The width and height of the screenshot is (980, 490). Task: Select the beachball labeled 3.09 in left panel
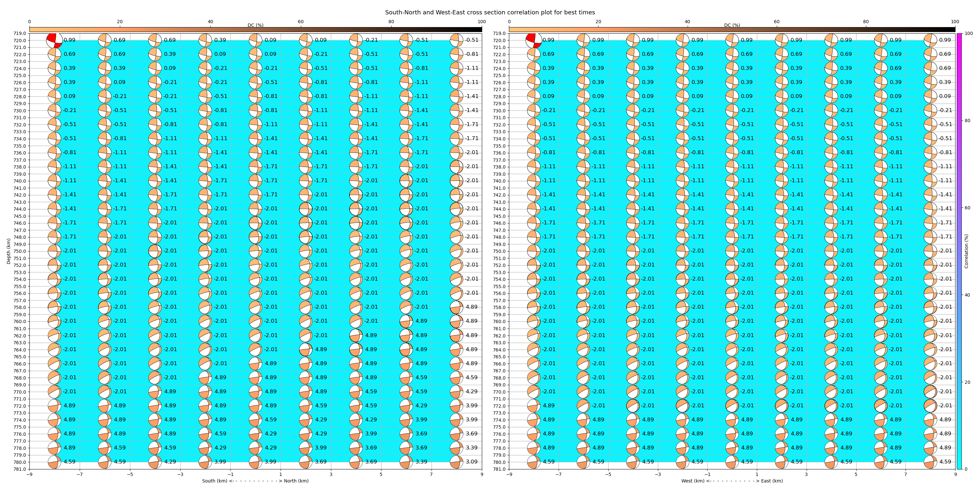click(456, 462)
